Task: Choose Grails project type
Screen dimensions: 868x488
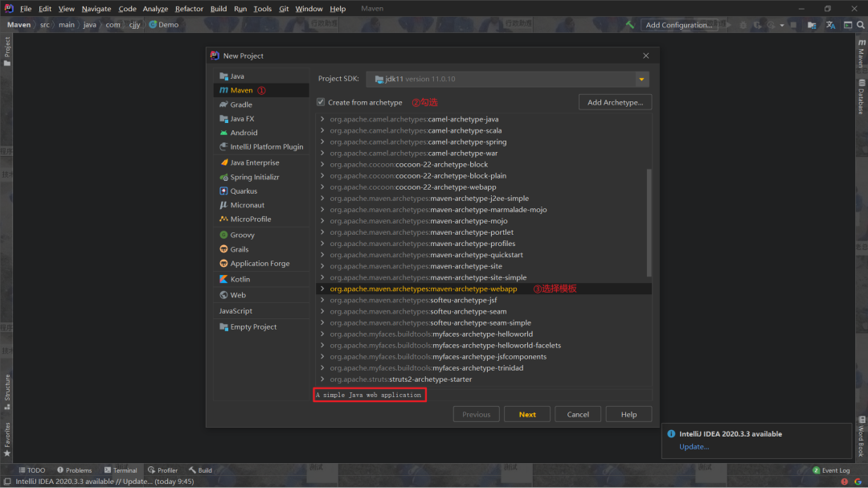Action: coord(260,249)
